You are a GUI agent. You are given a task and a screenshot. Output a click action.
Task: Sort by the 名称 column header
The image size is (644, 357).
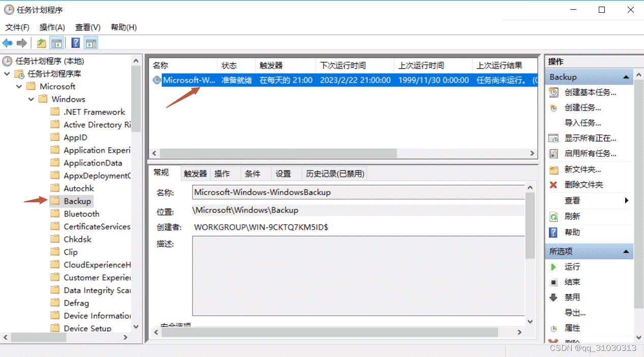(x=184, y=66)
